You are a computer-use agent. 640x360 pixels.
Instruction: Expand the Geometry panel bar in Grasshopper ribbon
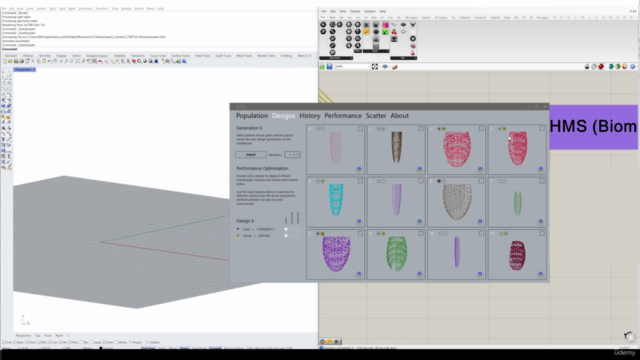[x=336, y=58]
